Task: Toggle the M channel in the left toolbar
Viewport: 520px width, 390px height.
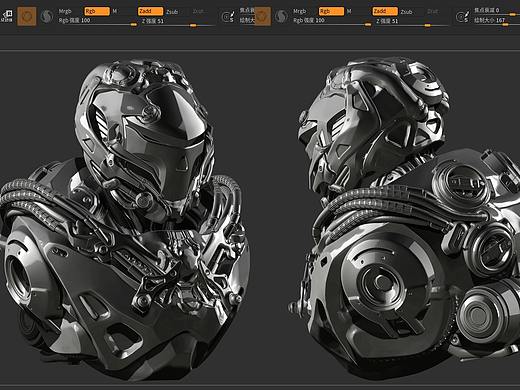Action: coord(115,11)
